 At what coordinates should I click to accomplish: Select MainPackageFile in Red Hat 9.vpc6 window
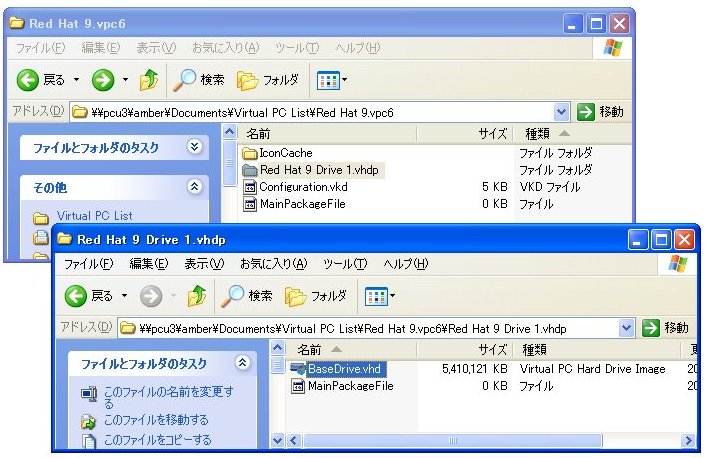[x=303, y=204]
